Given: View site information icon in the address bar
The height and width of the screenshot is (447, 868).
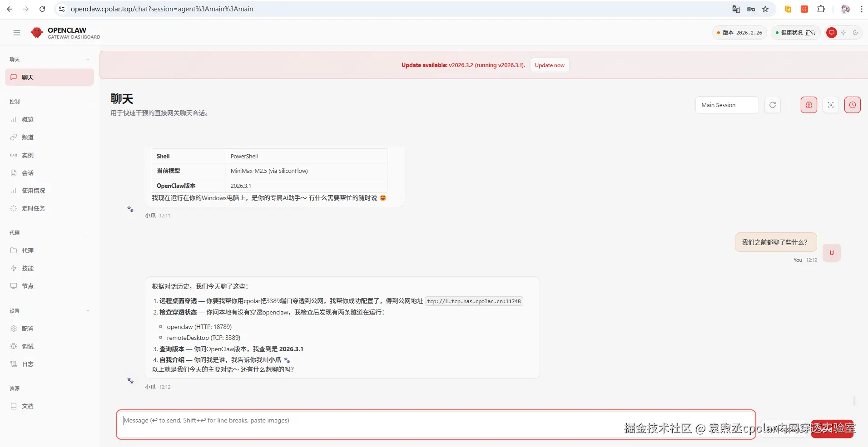Looking at the screenshot, I should [62, 9].
